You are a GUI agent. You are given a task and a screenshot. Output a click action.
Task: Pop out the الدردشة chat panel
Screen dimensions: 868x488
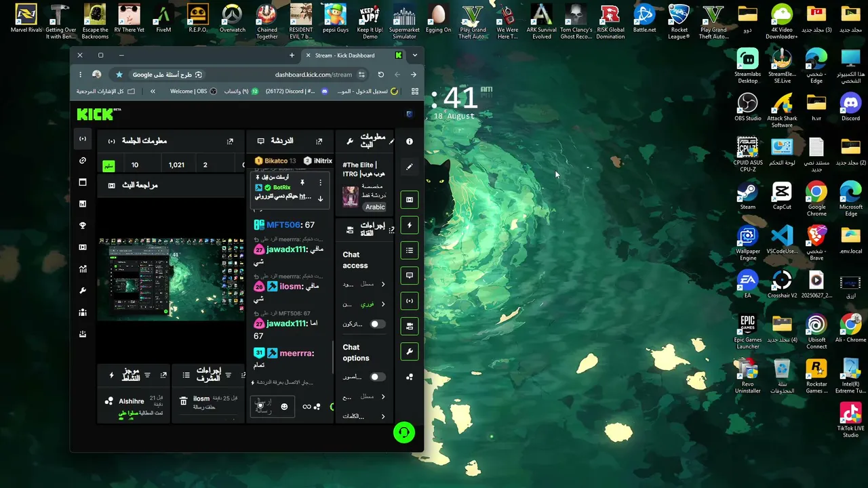click(x=319, y=141)
